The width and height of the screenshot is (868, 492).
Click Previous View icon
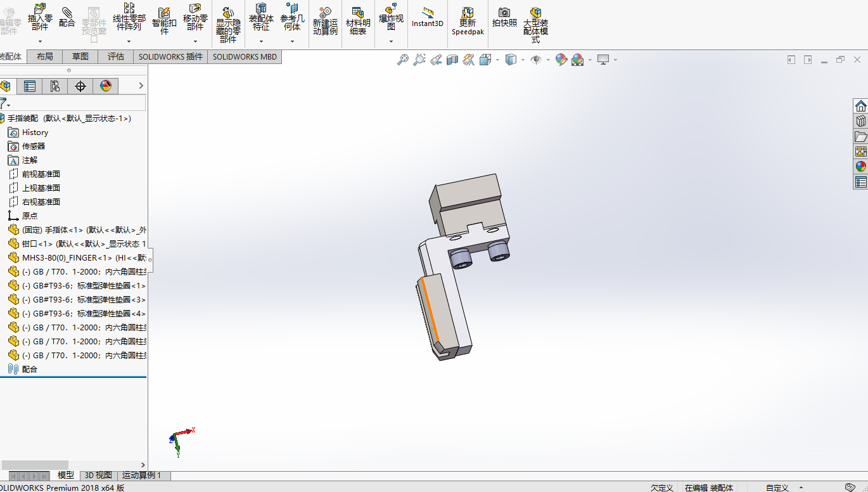pyautogui.click(x=436, y=60)
